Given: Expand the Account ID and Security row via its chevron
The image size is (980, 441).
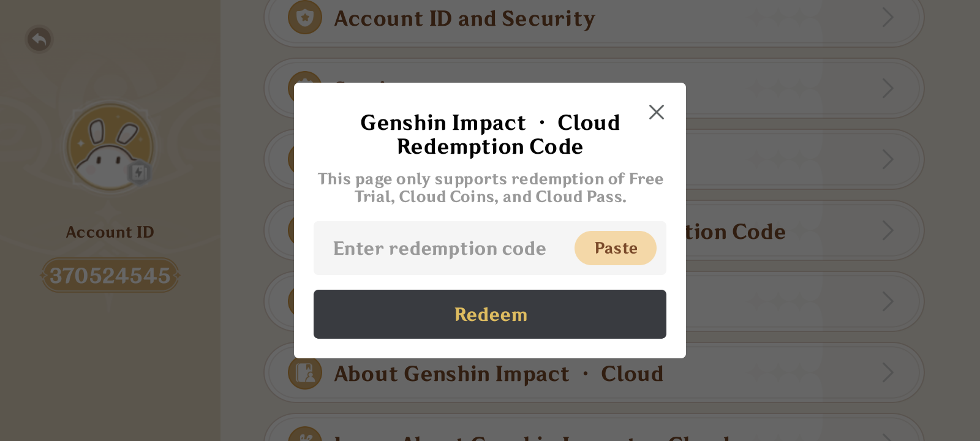Looking at the screenshot, I should tap(888, 18).
